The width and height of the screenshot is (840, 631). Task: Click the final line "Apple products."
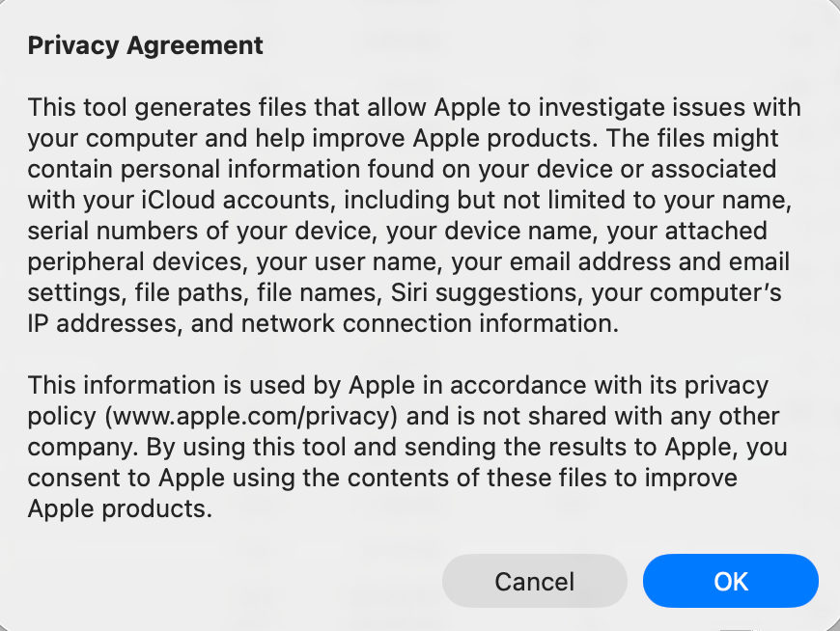point(119,509)
